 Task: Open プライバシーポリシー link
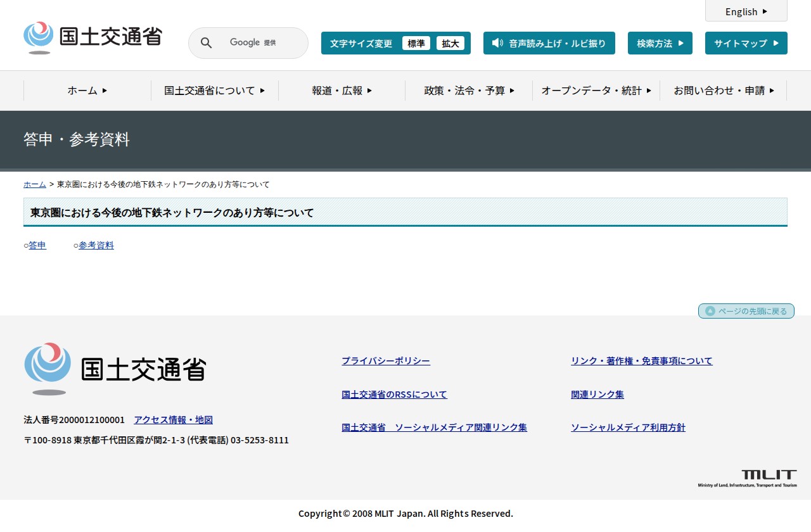(386, 361)
